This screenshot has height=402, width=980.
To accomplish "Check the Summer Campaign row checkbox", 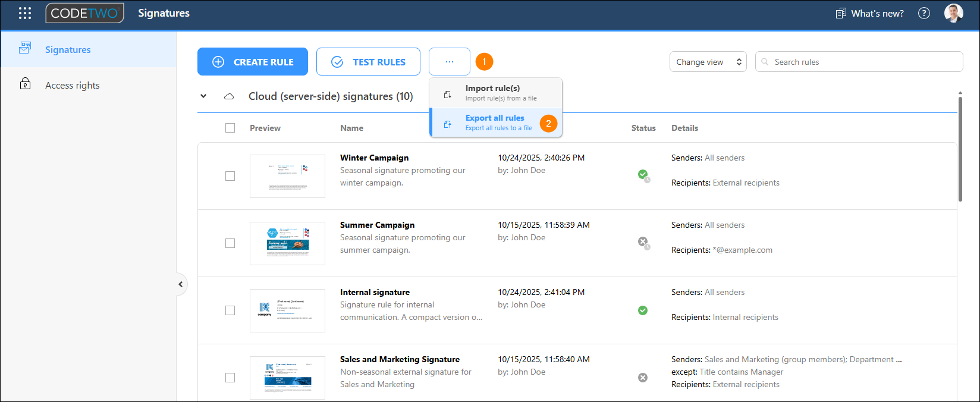I will click(230, 243).
